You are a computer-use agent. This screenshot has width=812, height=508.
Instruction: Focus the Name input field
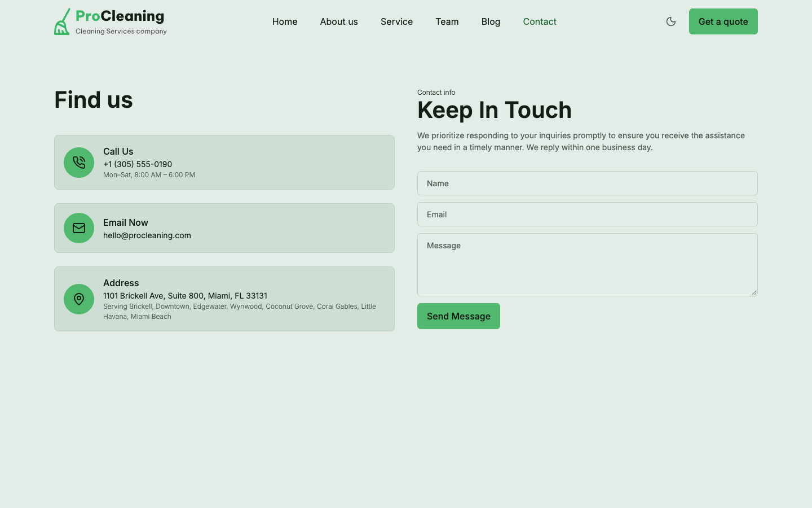588,183
